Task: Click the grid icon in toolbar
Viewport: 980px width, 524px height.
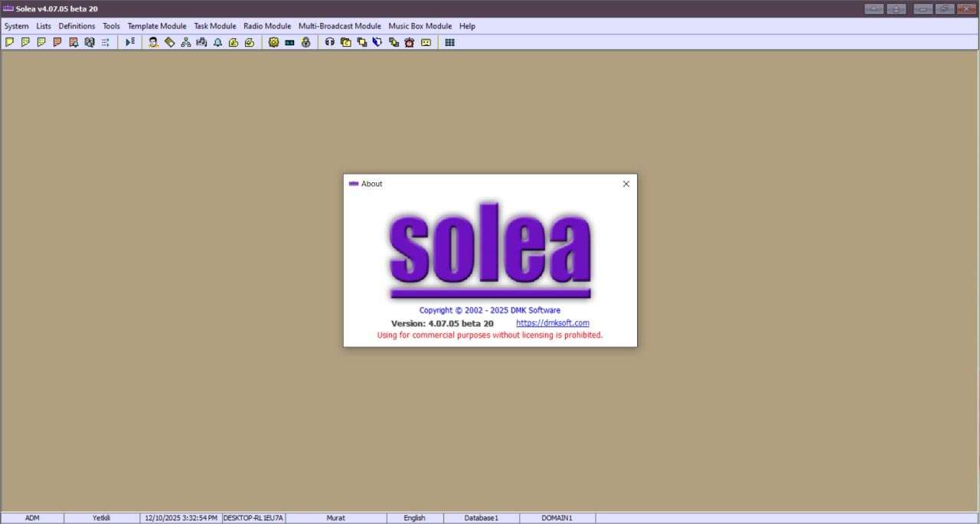Action: pyautogui.click(x=449, y=42)
